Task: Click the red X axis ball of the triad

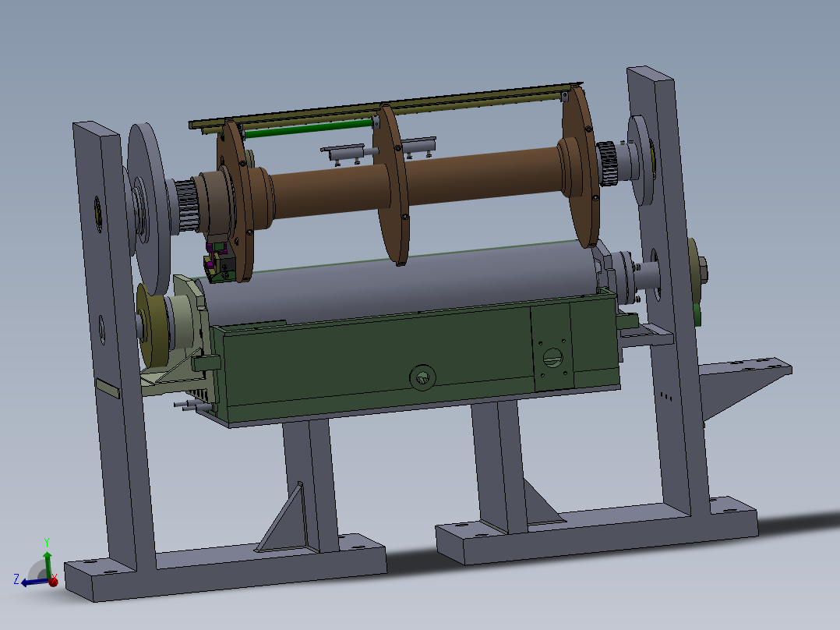Action: (x=53, y=582)
